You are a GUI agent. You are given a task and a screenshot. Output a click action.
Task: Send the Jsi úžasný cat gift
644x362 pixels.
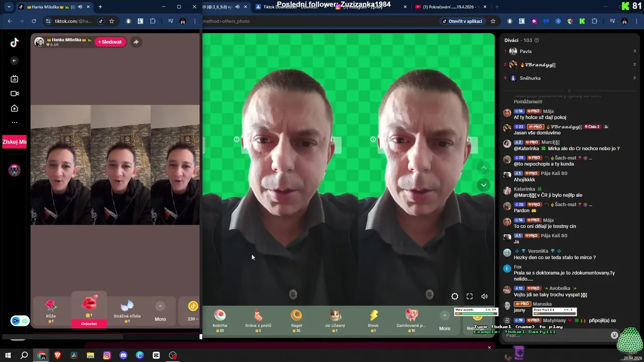point(335,320)
